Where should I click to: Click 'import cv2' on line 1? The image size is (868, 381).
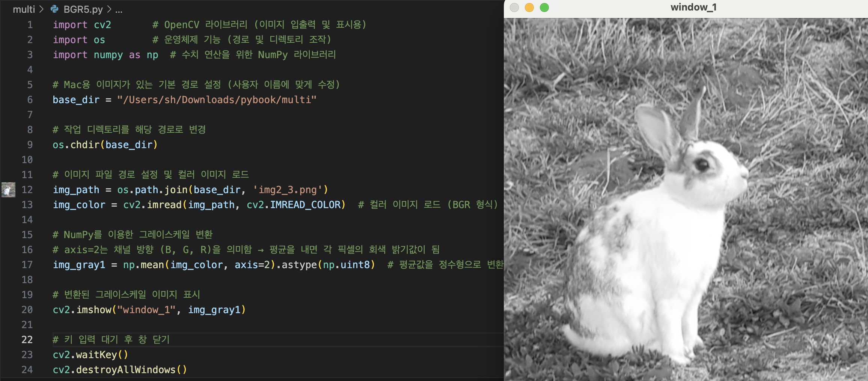click(82, 25)
